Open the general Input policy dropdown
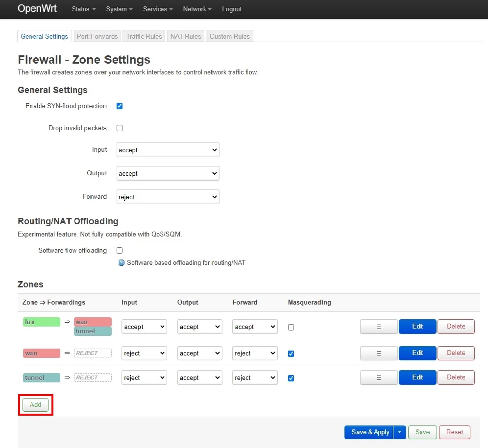Viewport: 488px width, 448px height. (x=168, y=150)
